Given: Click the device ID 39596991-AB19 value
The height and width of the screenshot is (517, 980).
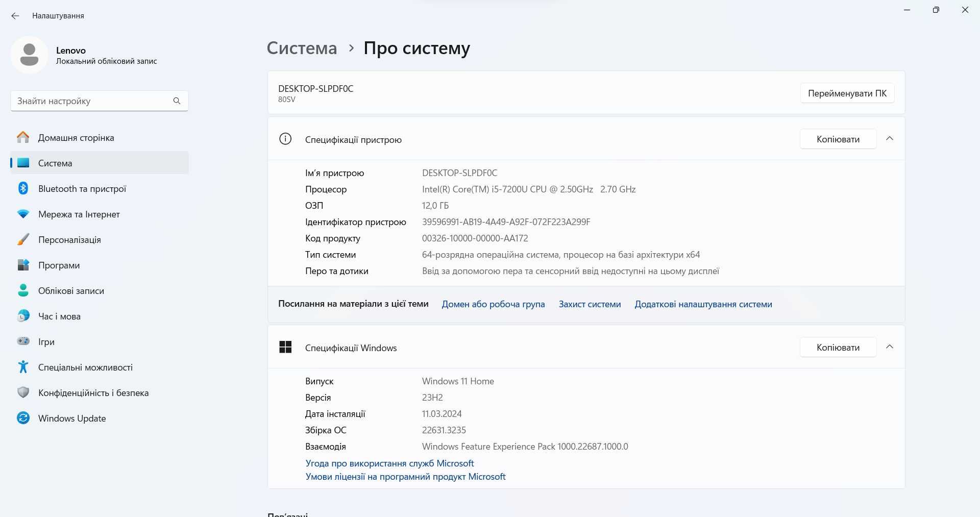Looking at the screenshot, I should [506, 221].
